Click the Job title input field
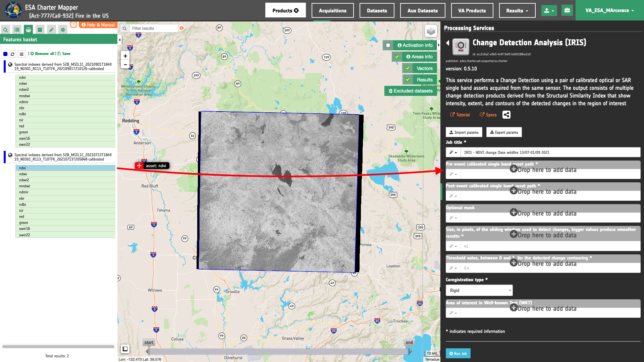 click(550, 153)
